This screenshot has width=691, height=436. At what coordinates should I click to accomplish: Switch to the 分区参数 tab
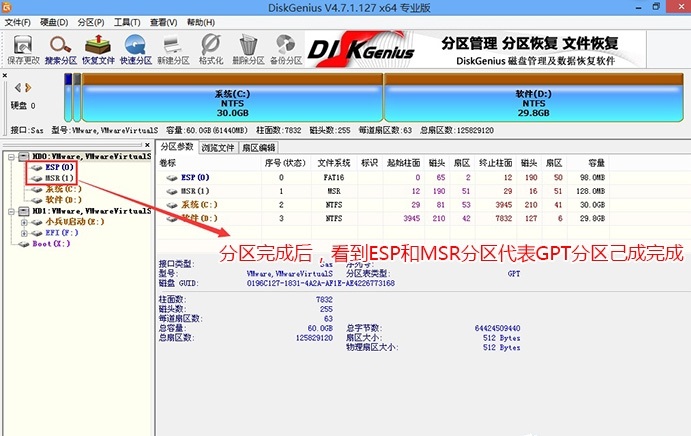tap(177, 147)
